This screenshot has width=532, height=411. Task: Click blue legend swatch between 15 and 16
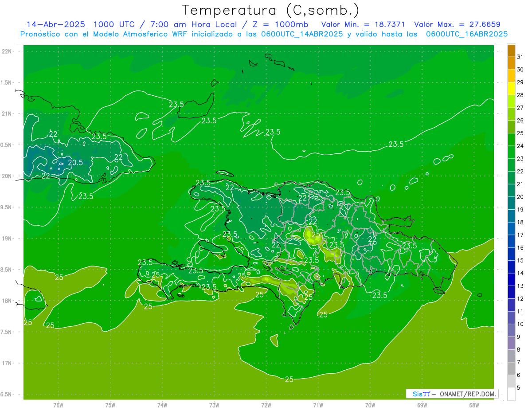click(511, 254)
